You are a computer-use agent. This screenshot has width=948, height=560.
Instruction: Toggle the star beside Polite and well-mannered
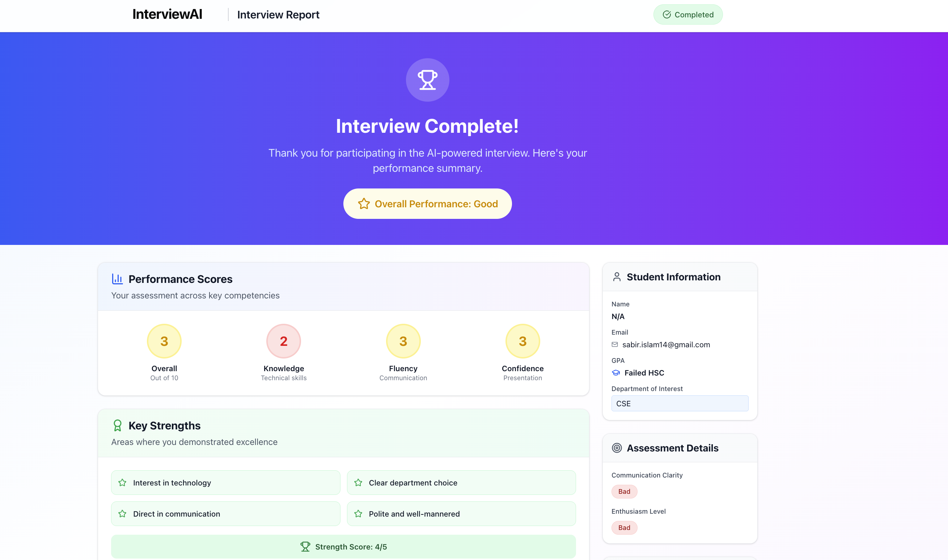[357, 514]
